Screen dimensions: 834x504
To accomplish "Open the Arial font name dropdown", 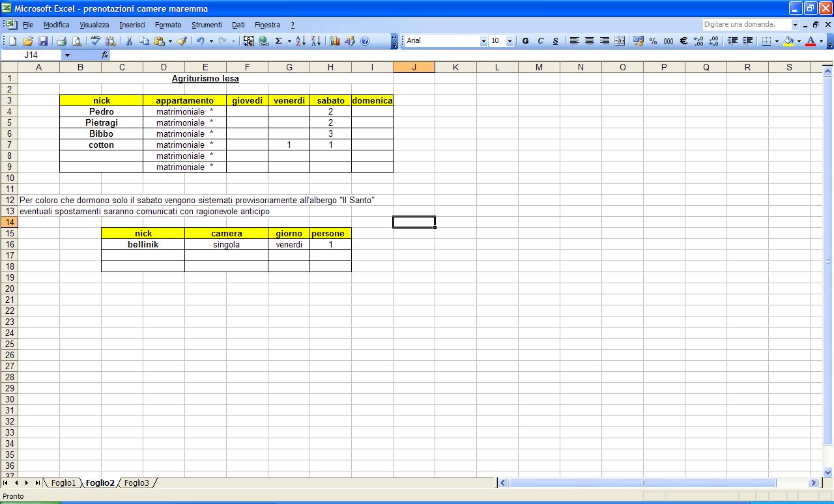I will click(483, 41).
